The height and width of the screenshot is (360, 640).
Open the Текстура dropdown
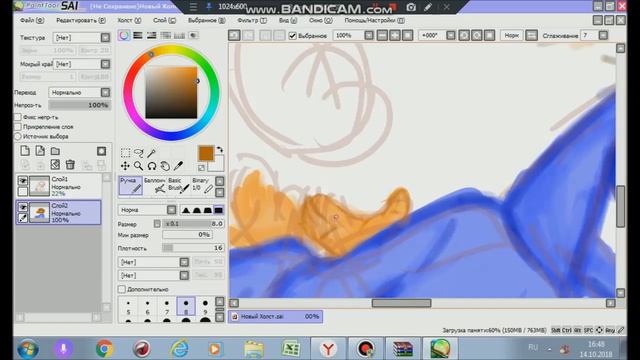[105, 38]
